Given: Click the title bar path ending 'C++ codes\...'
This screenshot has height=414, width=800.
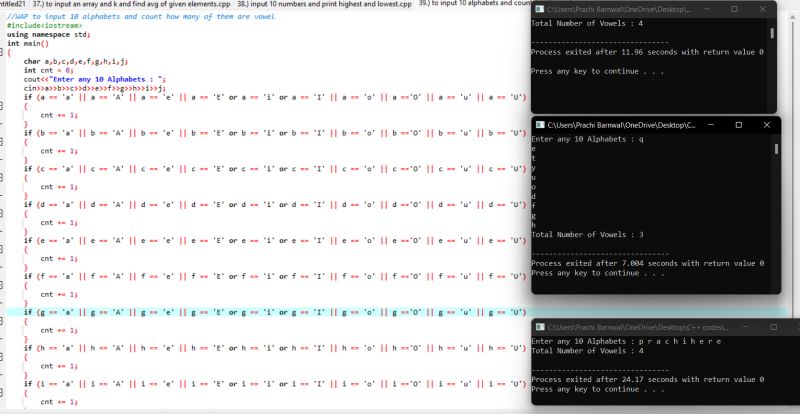Looking at the screenshot, I should pyautogui.click(x=638, y=327).
